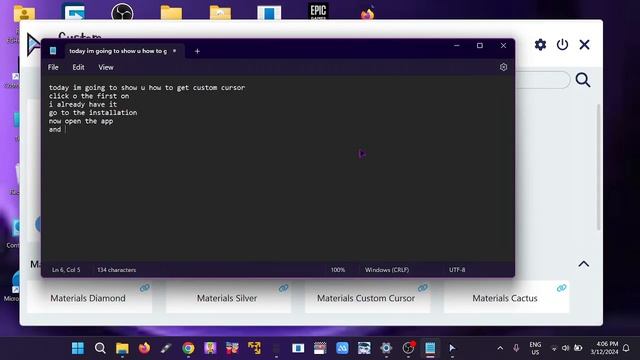Screen dimensions: 640x360
Task: Select the Materials Diamond pack
Action: tap(89, 298)
